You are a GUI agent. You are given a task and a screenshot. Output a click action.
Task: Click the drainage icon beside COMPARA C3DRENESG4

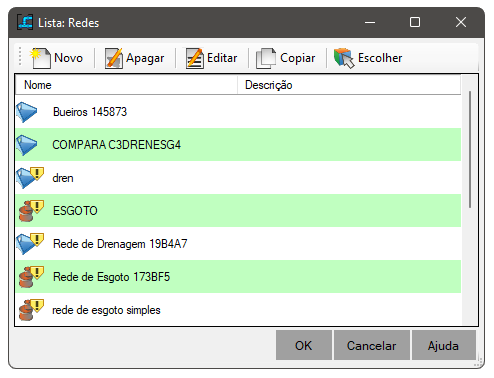pyautogui.click(x=27, y=145)
